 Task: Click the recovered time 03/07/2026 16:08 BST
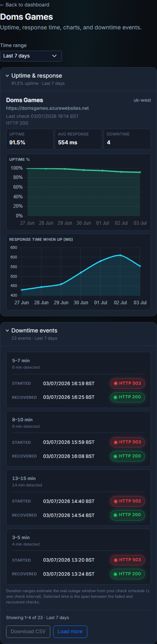pyautogui.click(x=69, y=456)
